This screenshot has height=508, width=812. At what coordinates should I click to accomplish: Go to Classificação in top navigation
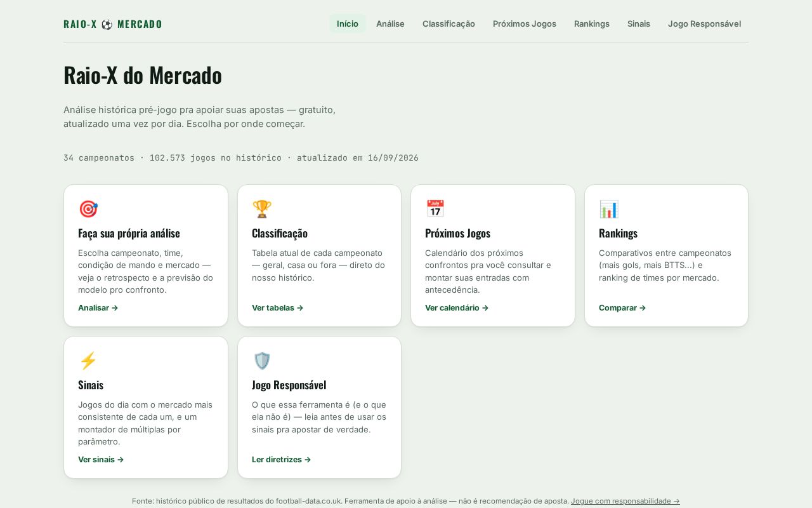449,23
